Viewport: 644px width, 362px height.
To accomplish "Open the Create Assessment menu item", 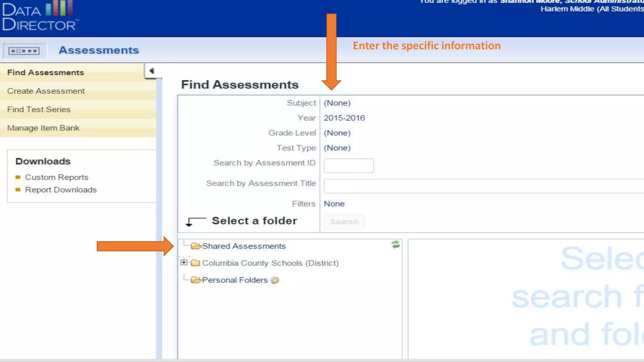I will point(46,91).
